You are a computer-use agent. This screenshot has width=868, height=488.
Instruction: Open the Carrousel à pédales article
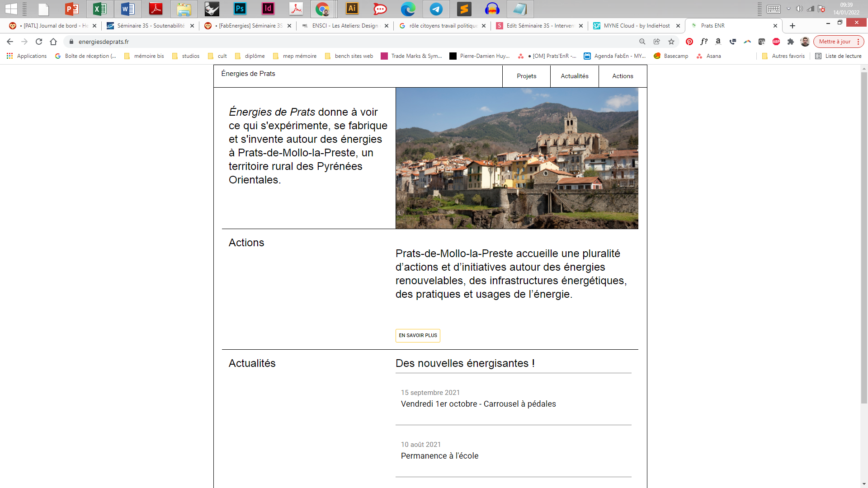coord(478,404)
